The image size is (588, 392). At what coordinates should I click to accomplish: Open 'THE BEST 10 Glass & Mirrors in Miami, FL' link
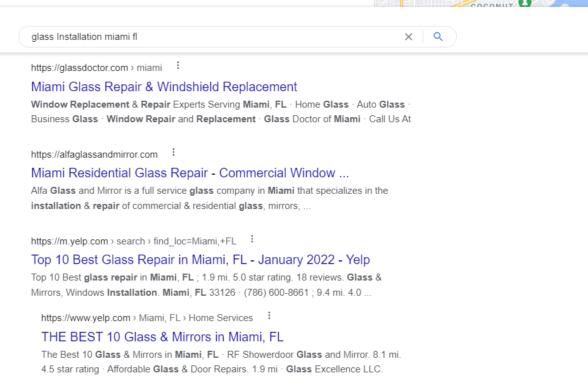click(162, 336)
